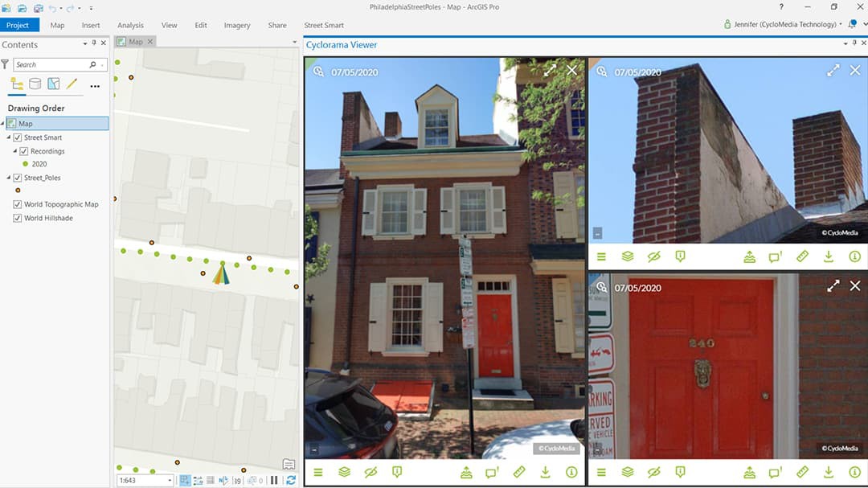Viewport: 868px width, 488px height.
Task: Open overlay layers in the chimney viewer
Action: click(628, 256)
